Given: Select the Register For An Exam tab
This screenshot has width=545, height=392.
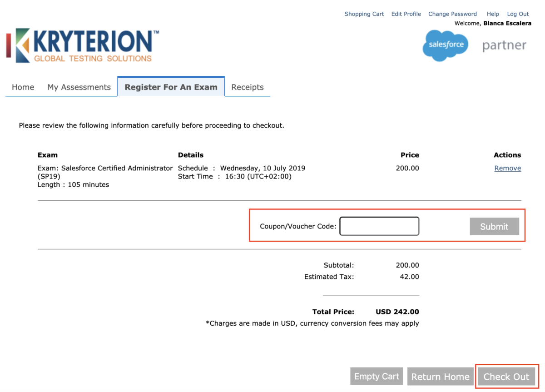Looking at the screenshot, I should point(171,87).
